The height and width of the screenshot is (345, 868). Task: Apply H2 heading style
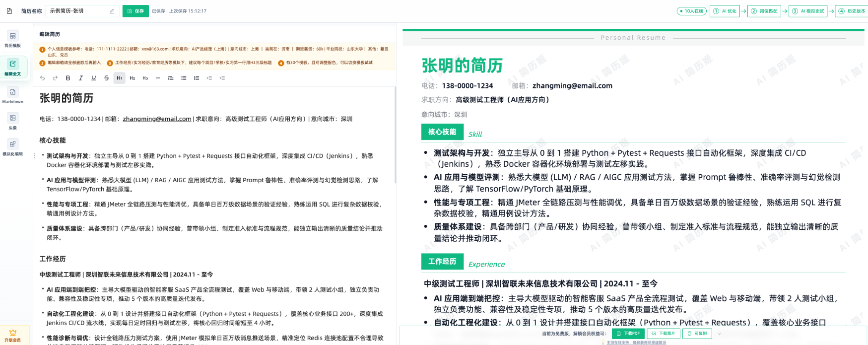point(132,78)
